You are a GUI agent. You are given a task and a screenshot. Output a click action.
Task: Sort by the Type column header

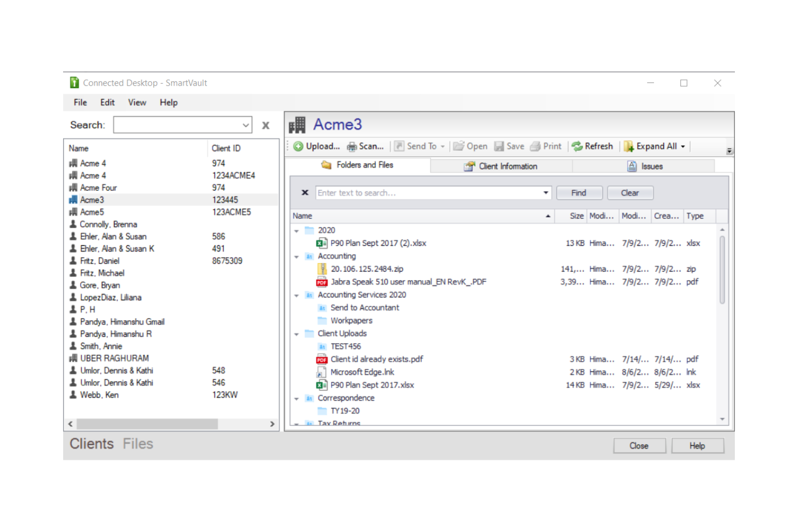700,216
